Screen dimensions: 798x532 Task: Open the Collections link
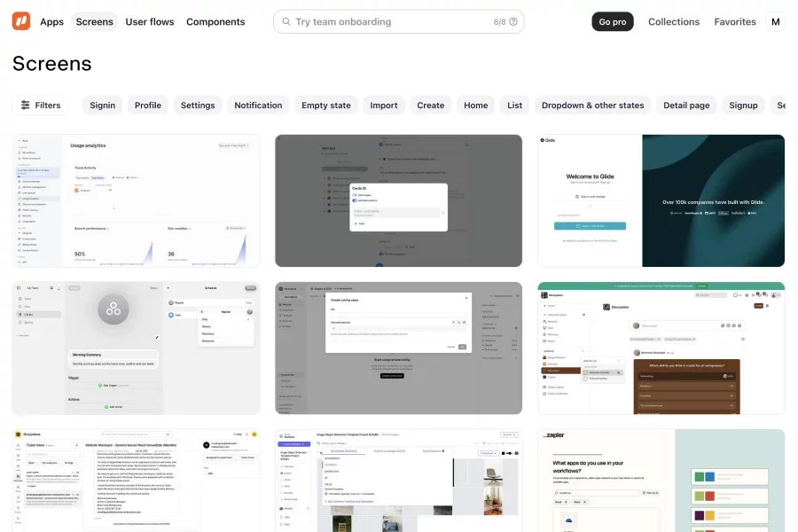(674, 21)
